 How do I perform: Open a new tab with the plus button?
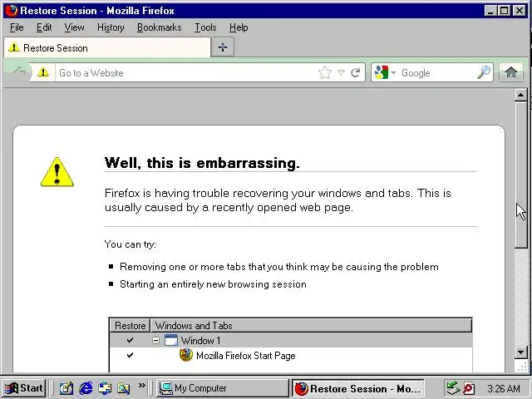[223, 47]
